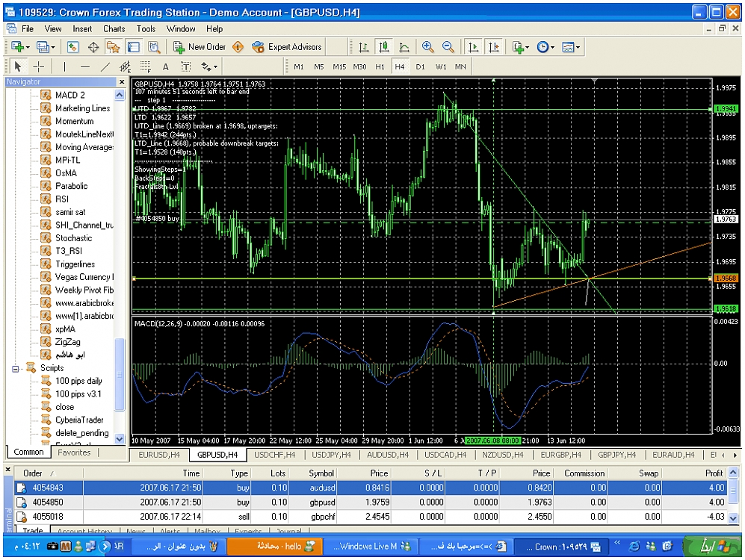Click the zoom in magnifier icon

tap(428, 47)
